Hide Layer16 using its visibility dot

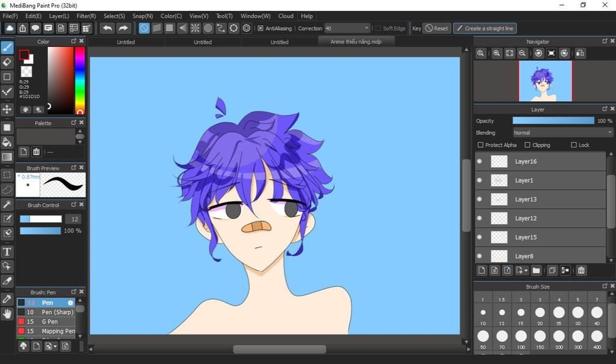pos(479,161)
